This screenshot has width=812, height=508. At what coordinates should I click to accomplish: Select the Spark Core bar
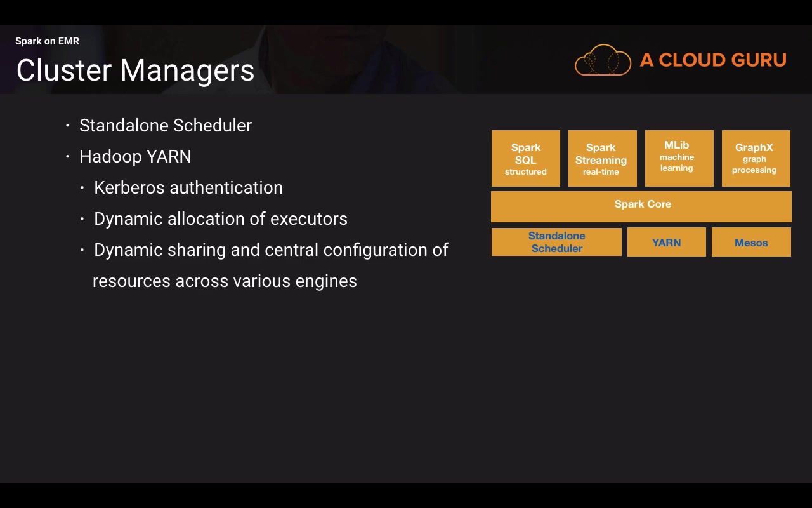coord(641,206)
